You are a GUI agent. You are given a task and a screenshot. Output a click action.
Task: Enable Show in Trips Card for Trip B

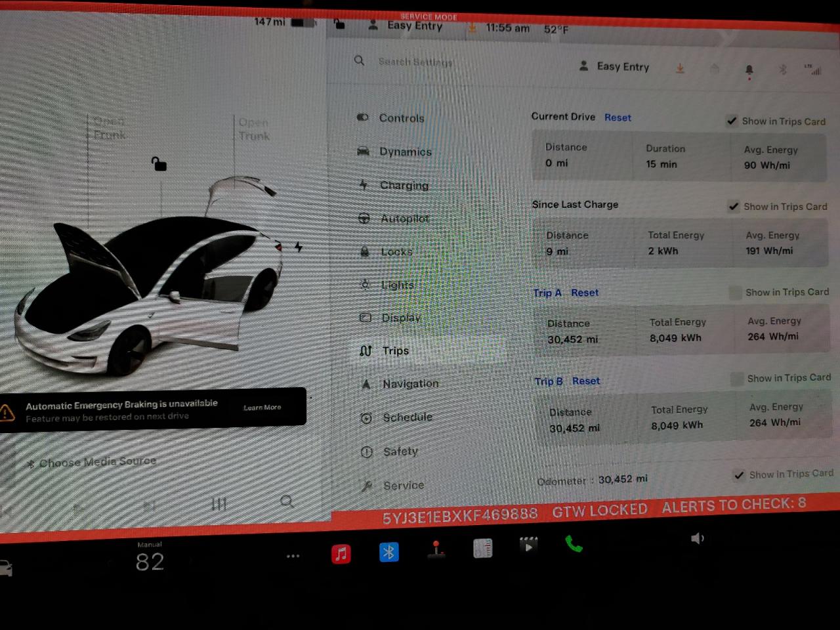(x=737, y=379)
